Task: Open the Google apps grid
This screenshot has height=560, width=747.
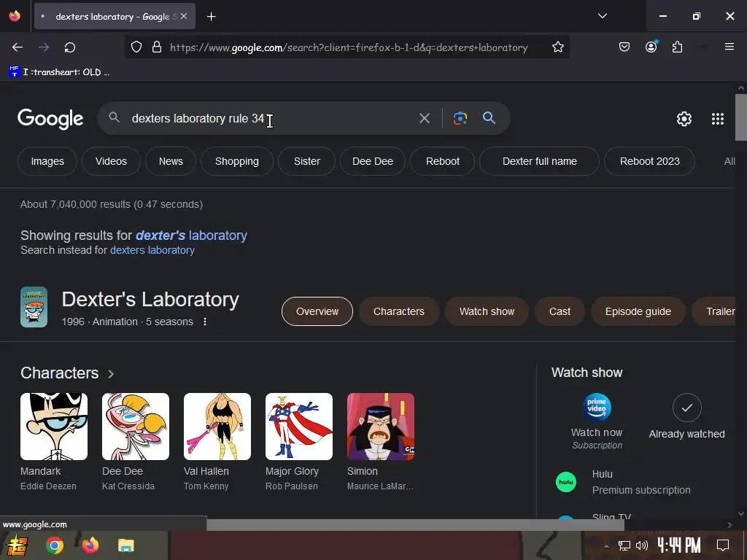Action: point(718,119)
